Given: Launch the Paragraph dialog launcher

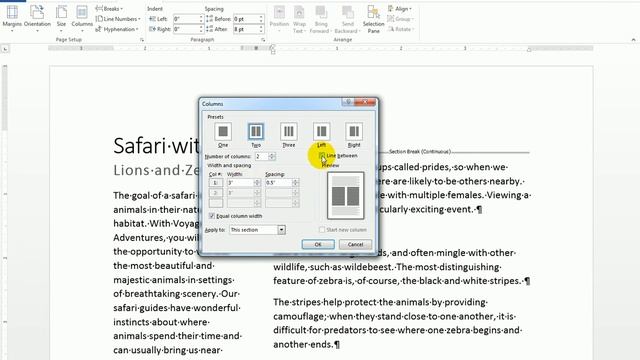Looking at the screenshot, I should point(263,40).
